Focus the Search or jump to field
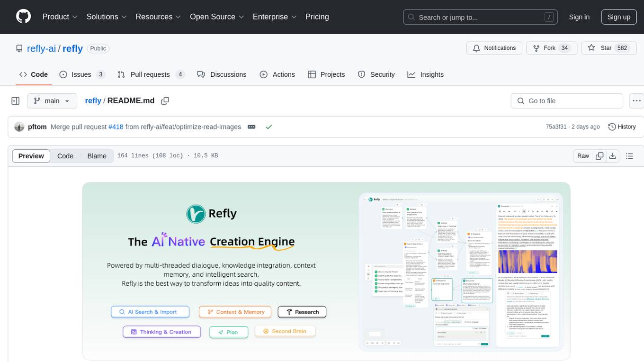 coord(481,17)
